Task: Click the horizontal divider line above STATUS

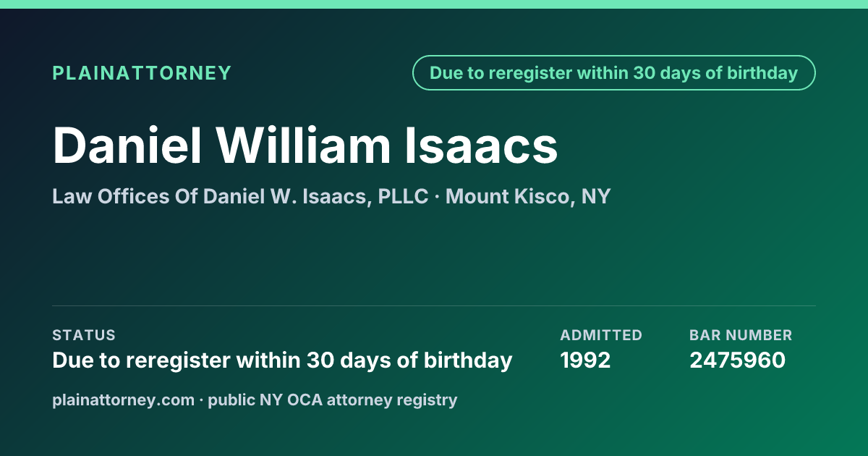Action: point(434,305)
